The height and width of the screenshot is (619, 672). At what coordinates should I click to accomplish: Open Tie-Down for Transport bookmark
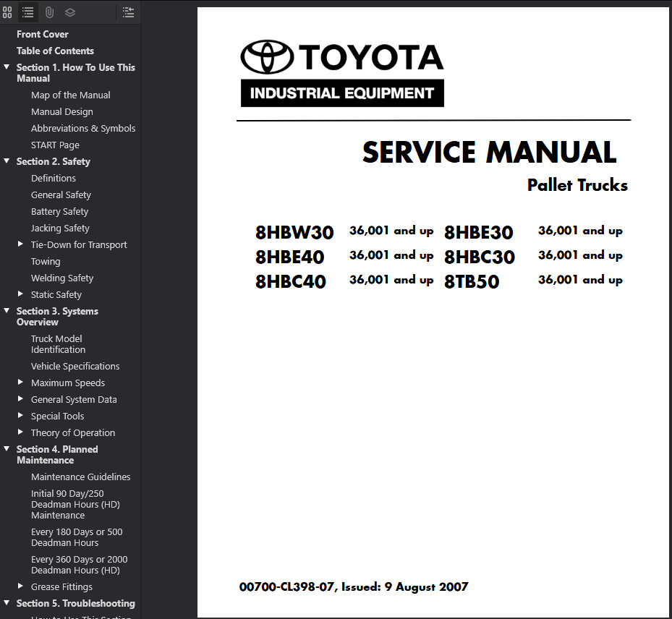pos(79,245)
